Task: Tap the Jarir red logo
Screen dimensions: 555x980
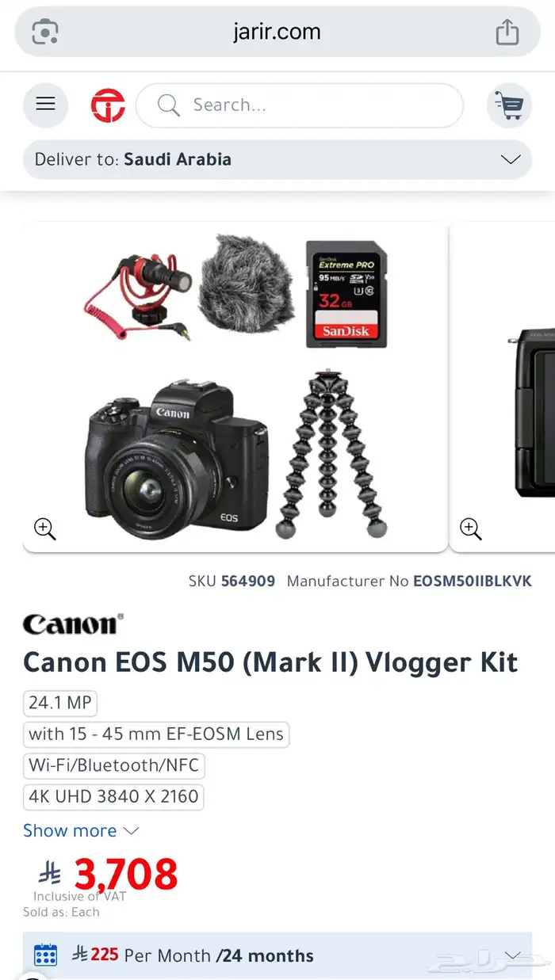Action: 108,105
